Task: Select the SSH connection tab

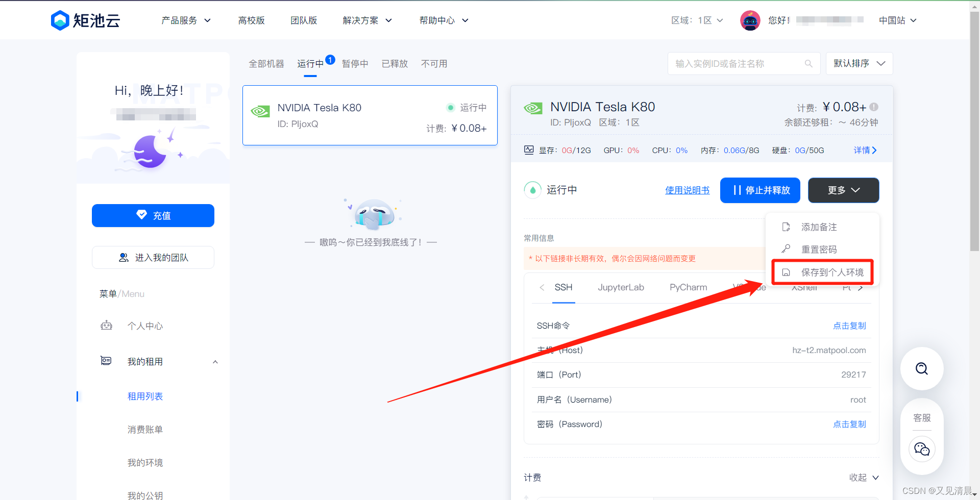Action: pyautogui.click(x=563, y=287)
